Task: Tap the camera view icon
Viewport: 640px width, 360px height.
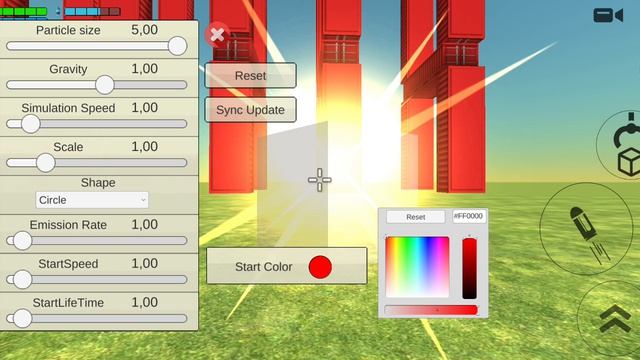Action: 608,16
